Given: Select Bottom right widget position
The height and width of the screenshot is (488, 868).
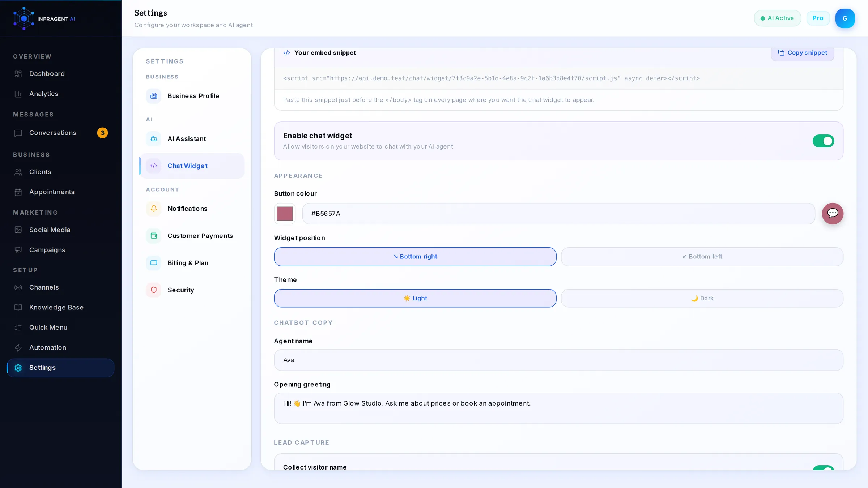Looking at the screenshot, I should pyautogui.click(x=415, y=257).
